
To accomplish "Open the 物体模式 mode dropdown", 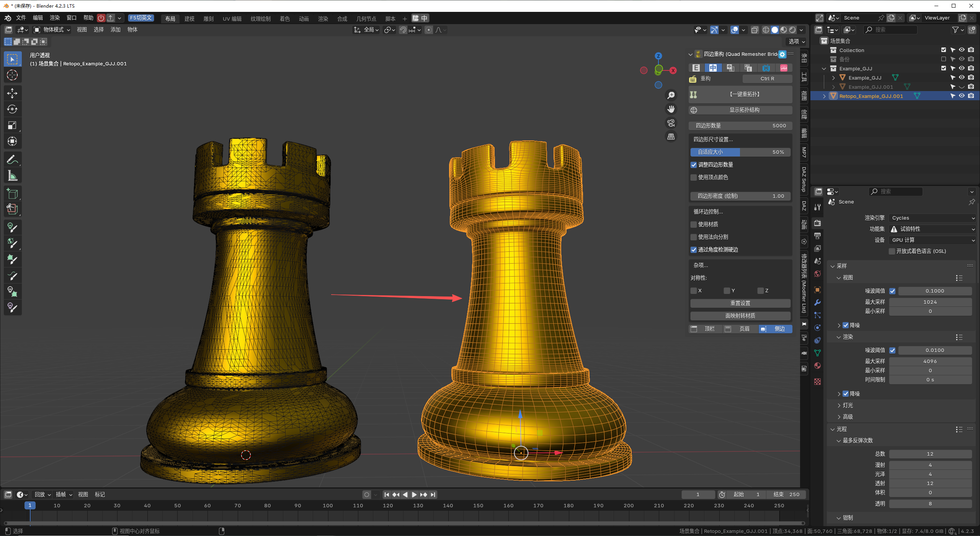I will 52,30.
